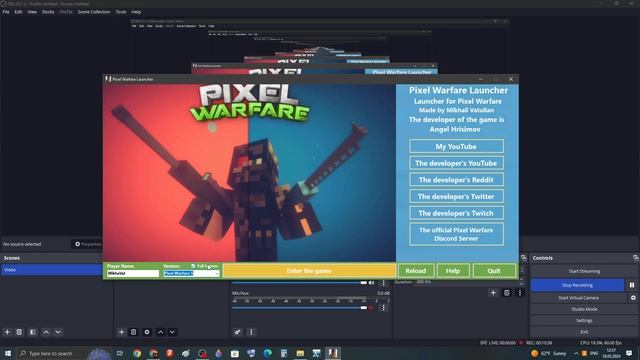Open source Properties button below the preview
This screenshot has width=640, height=360.
87,244
